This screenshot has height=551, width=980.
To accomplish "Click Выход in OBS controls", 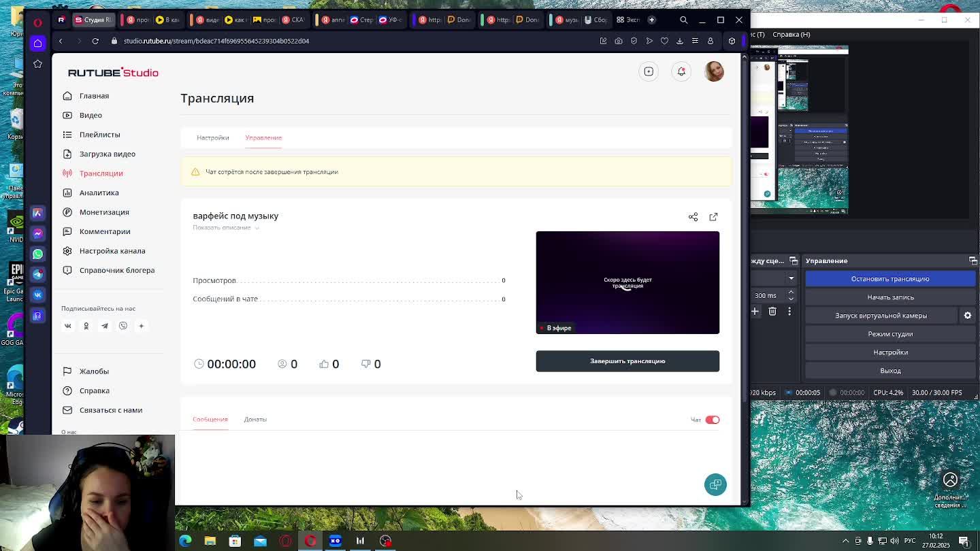I will [890, 371].
